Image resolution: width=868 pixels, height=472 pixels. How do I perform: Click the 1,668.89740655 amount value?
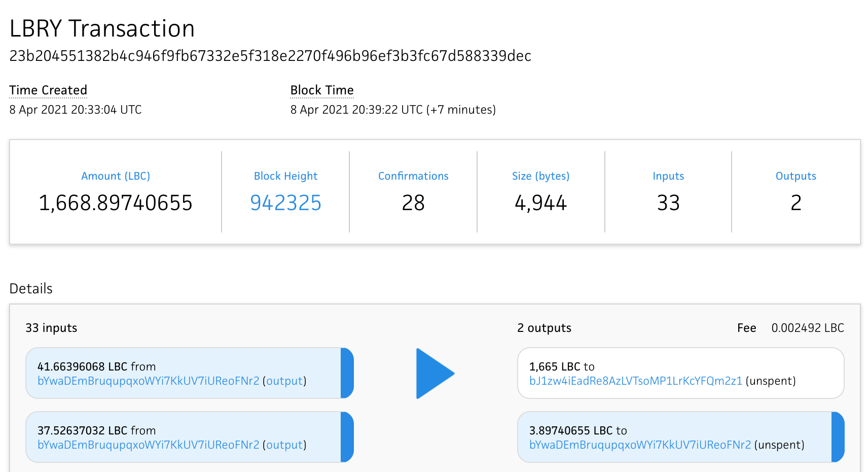pyautogui.click(x=116, y=203)
